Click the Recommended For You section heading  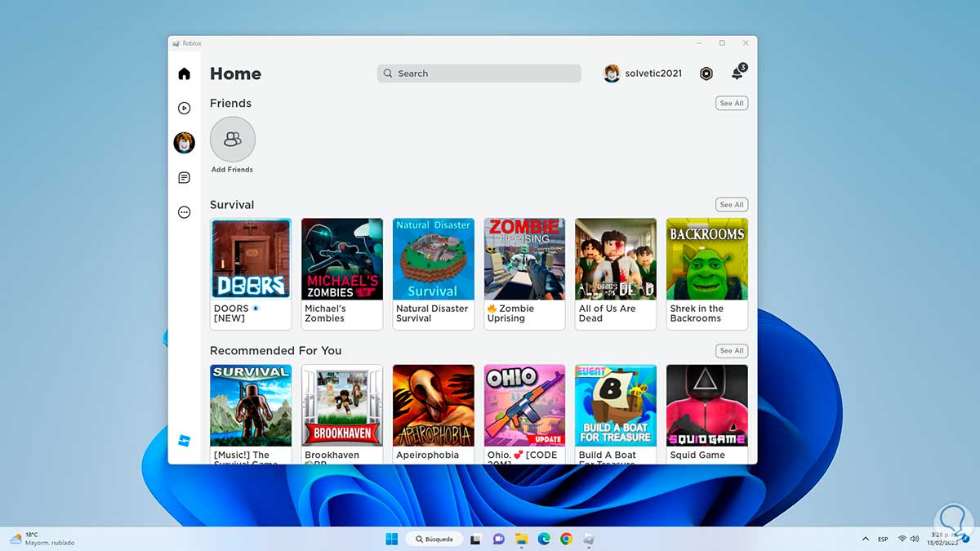pos(276,351)
